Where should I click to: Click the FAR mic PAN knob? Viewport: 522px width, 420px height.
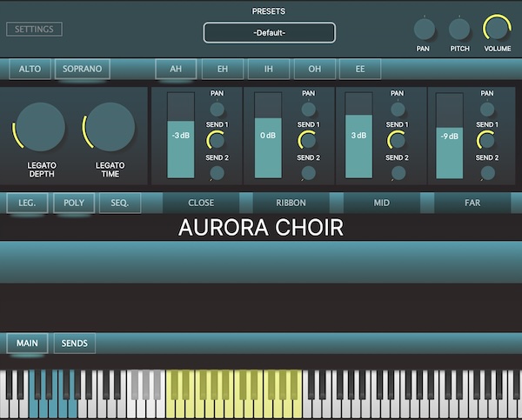click(487, 110)
